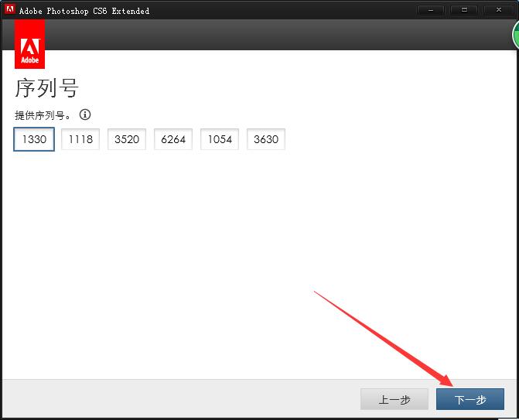This screenshot has width=519, height=420.
Task: Click the serial field containing 3630
Action: click(266, 139)
